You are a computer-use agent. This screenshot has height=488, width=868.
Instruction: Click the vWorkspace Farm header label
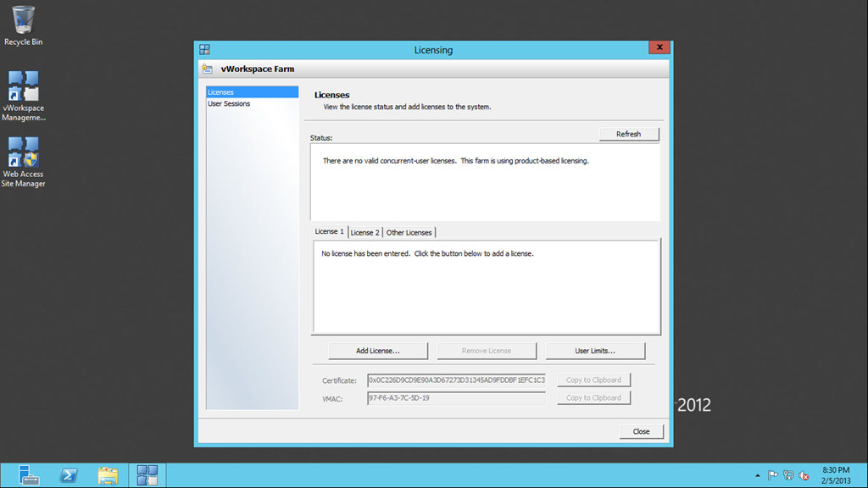258,69
